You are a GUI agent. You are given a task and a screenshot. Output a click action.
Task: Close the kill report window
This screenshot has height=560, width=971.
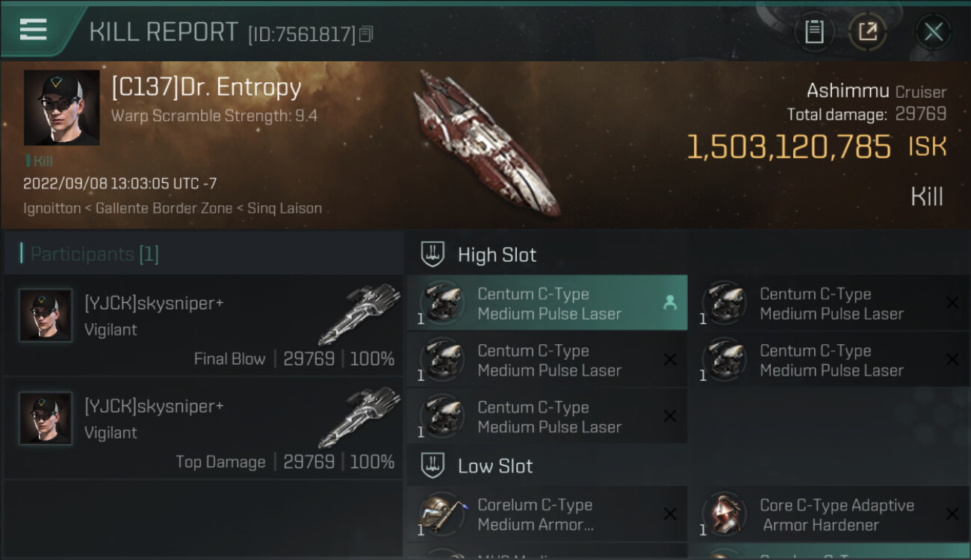(933, 32)
